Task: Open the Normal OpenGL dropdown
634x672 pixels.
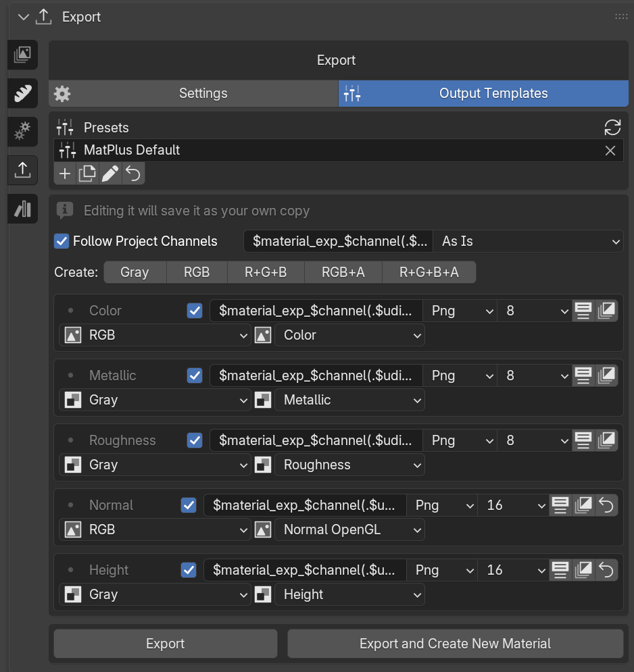Action: coord(349,529)
